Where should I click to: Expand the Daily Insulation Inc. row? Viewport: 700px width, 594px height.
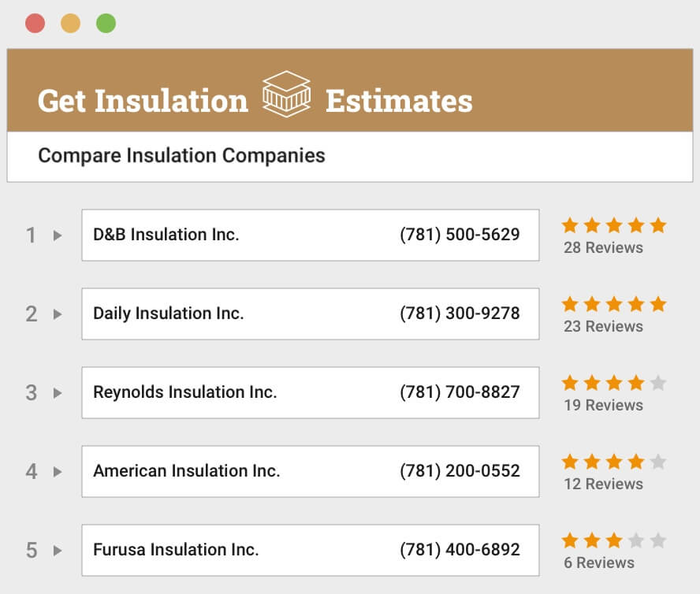57,314
